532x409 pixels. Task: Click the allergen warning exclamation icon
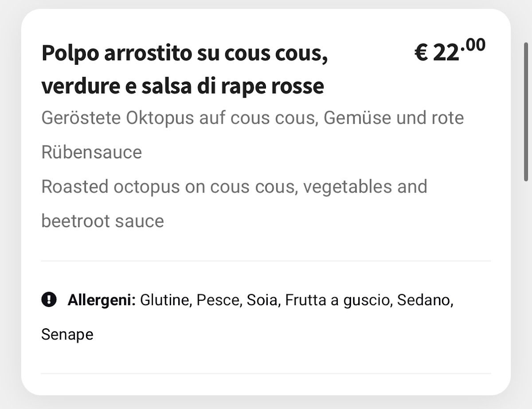click(x=49, y=300)
